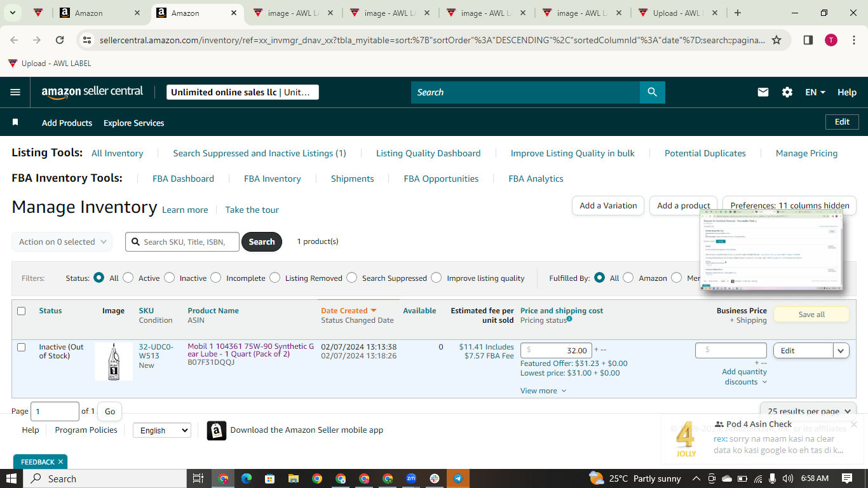
Task: Click the Save all button
Action: coord(811,314)
